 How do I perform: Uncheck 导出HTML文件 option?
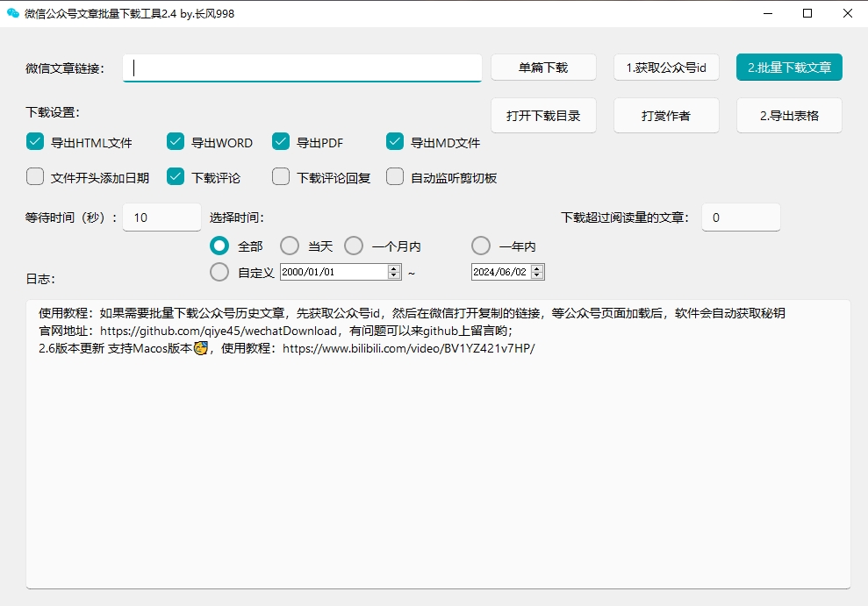(35, 141)
